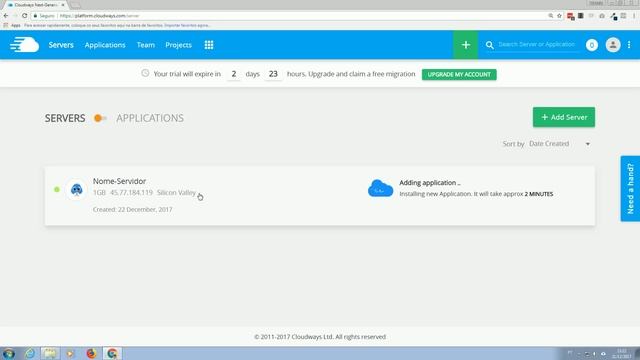Screen dimensions: 640x360
Task: Open the Need a hand? help tab
Action: coord(630,189)
